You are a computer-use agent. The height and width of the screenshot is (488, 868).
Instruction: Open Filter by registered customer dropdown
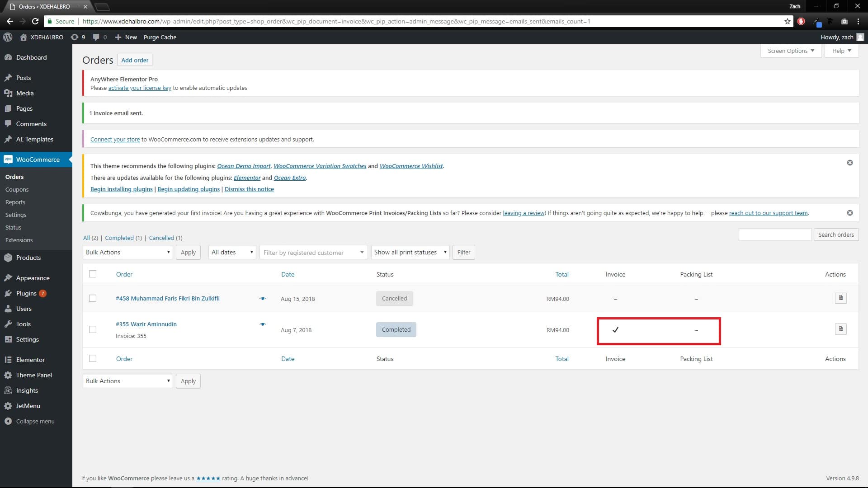pos(313,253)
